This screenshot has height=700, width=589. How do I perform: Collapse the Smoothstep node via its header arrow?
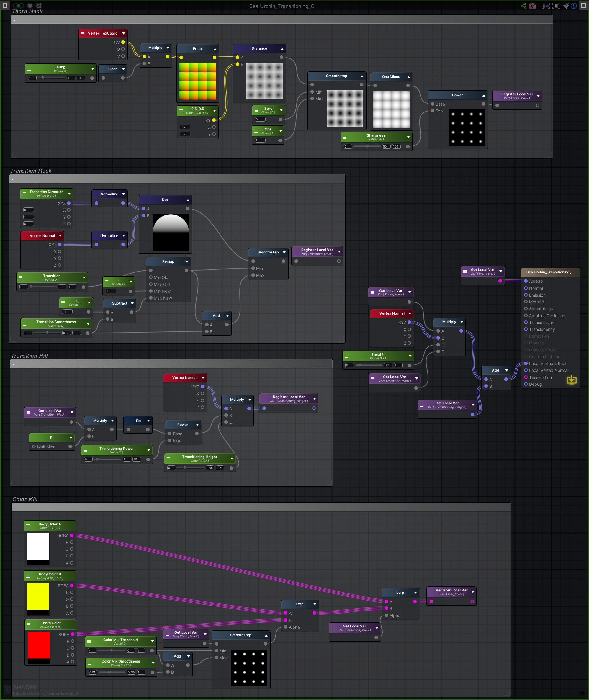[x=362, y=76]
